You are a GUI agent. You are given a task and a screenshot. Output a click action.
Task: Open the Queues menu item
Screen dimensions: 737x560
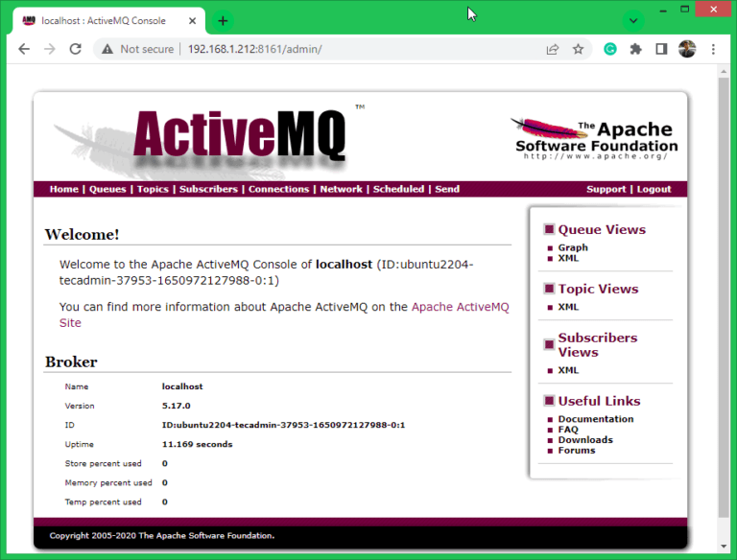[x=107, y=189]
